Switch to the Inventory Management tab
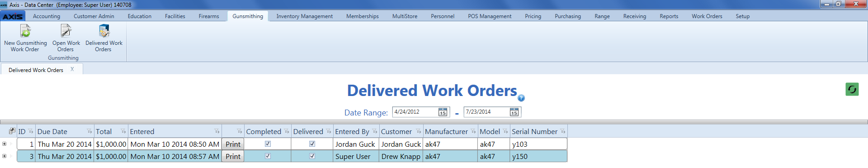 (x=304, y=16)
